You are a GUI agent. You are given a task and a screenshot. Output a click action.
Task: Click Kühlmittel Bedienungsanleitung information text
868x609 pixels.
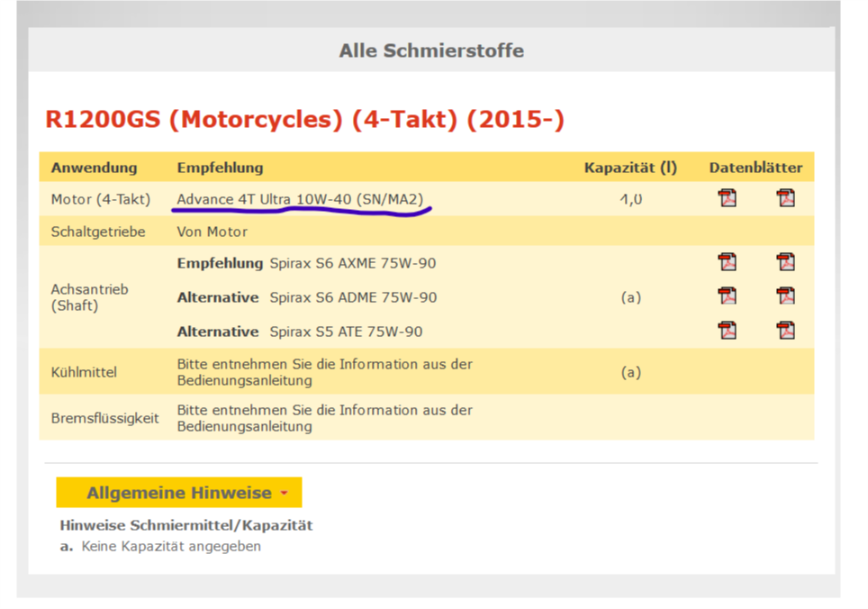point(325,372)
